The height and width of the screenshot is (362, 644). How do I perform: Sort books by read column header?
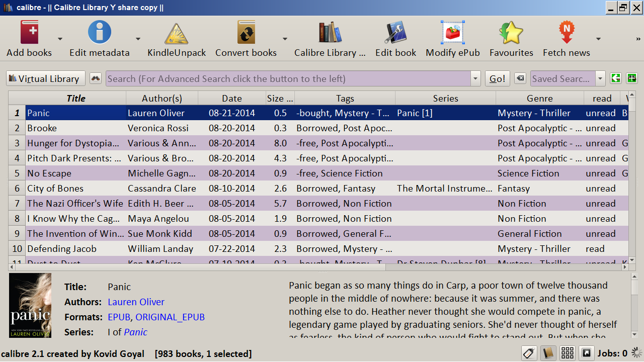tap(602, 99)
